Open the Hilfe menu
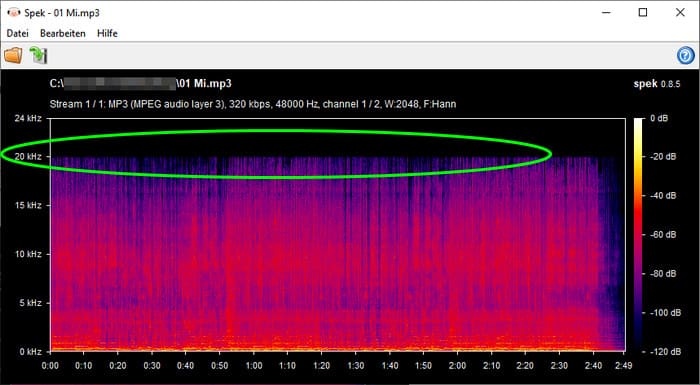This screenshot has height=385, width=700. click(107, 33)
